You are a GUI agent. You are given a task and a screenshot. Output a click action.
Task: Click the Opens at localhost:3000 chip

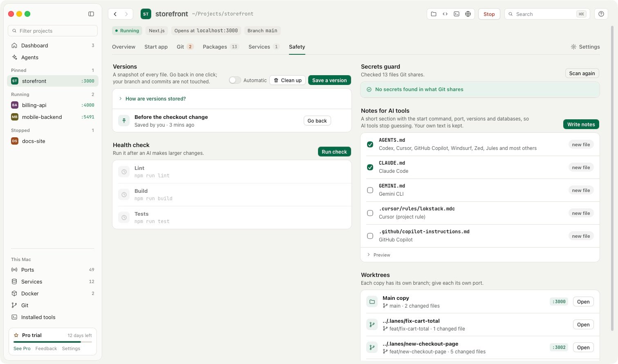(x=206, y=31)
